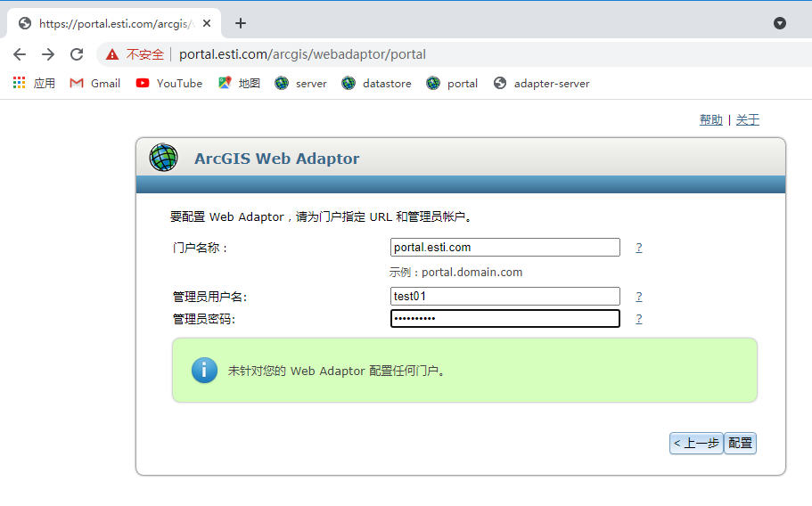Screen dimensions: 812x506
Task: Open the apps grid bookmark
Action: coord(34,84)
